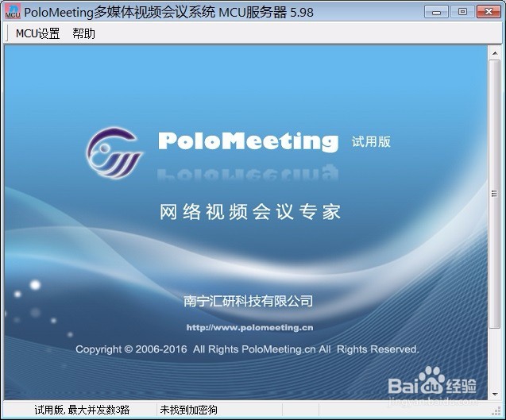Viewport: 506px width, 420px height.
Task: Click the resize grip in status bar
Action: coord(496,410)
